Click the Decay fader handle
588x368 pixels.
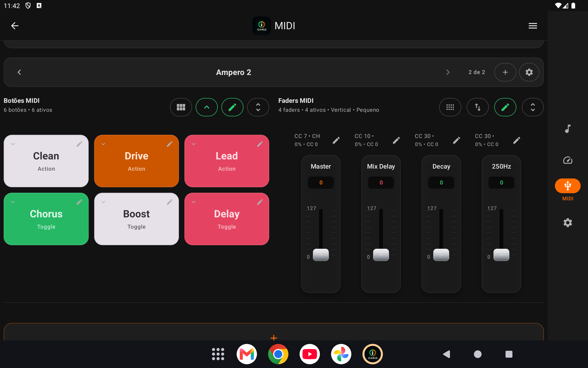tap(441, 255)
